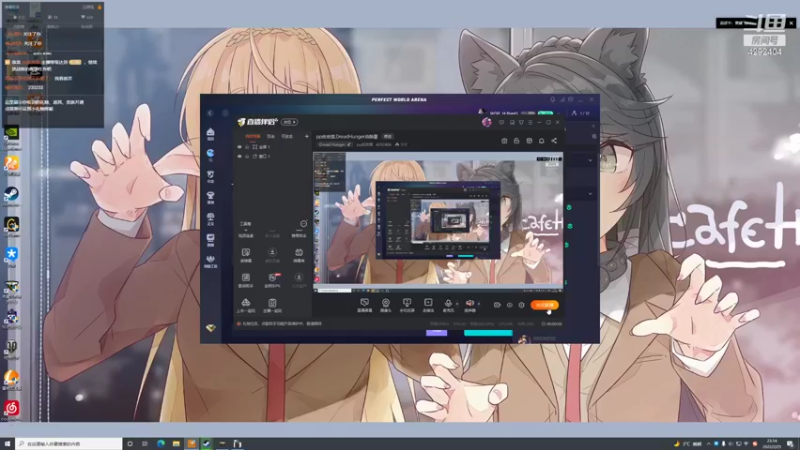Viewport: 800px width, 450px height.
Task: Add a scene with the plus button
Action: (307, 136)
